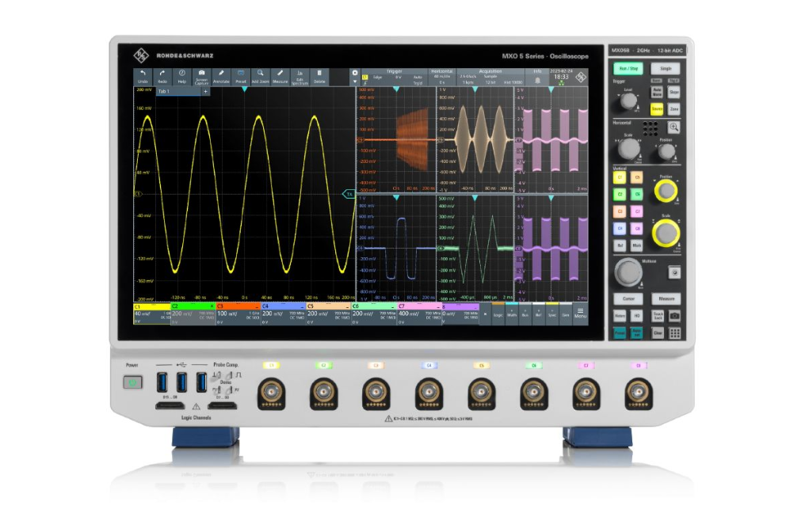Hit the Clear key
Viewport: 786px width, 532px height.
pos(658,333)
